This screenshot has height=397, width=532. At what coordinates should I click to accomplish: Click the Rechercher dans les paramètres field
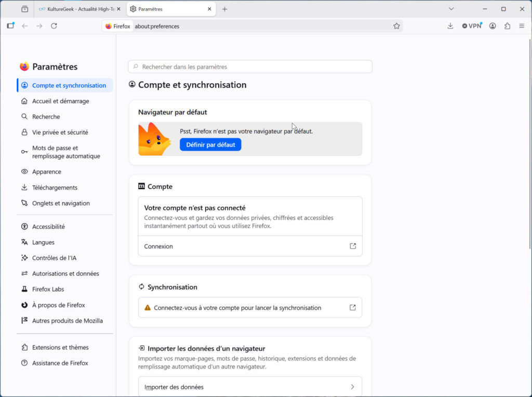pyautogui.click(x=250, y=67)
